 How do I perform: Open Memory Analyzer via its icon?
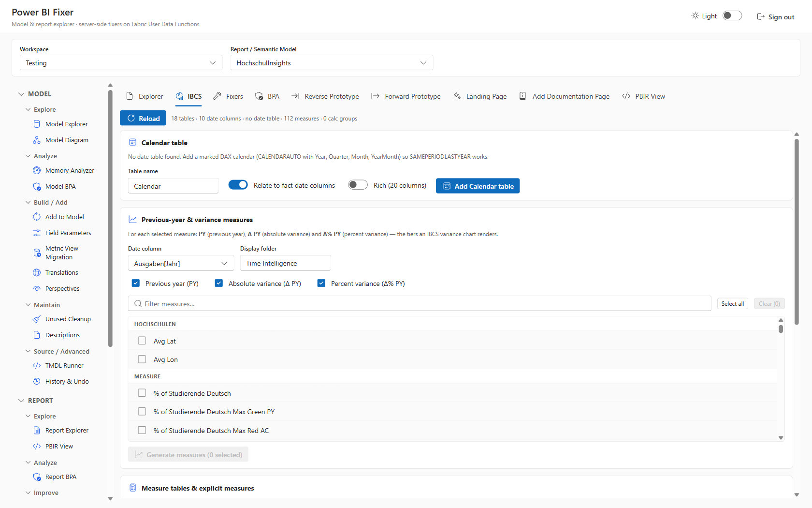(x=37, y=170)
